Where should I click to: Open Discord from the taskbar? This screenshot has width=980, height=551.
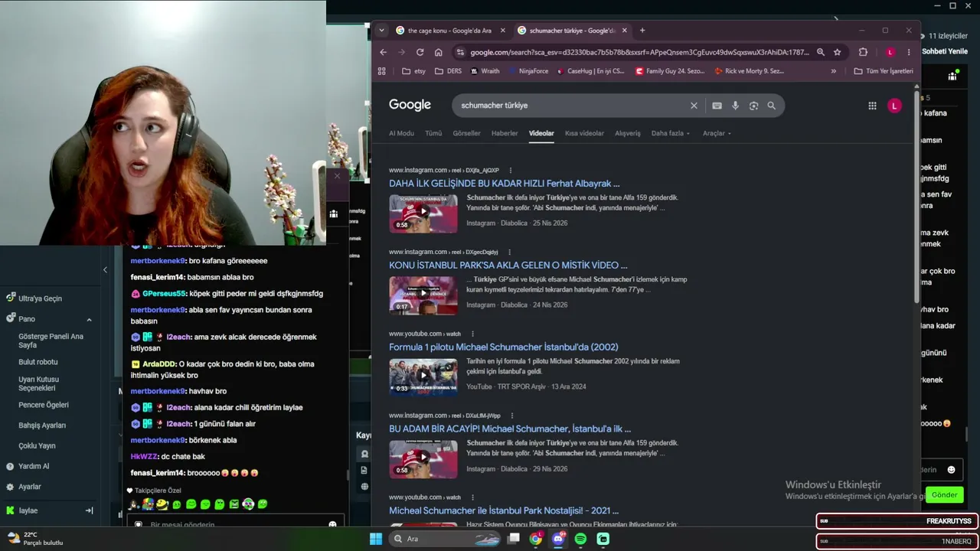pyautogui.click(x=558, y=539)
